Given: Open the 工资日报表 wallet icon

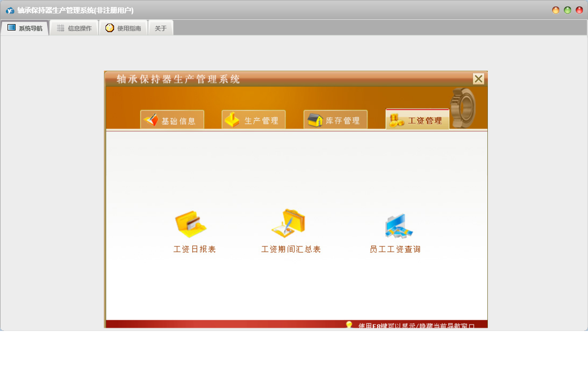Looking at the screenshot, I should point(191,224).
